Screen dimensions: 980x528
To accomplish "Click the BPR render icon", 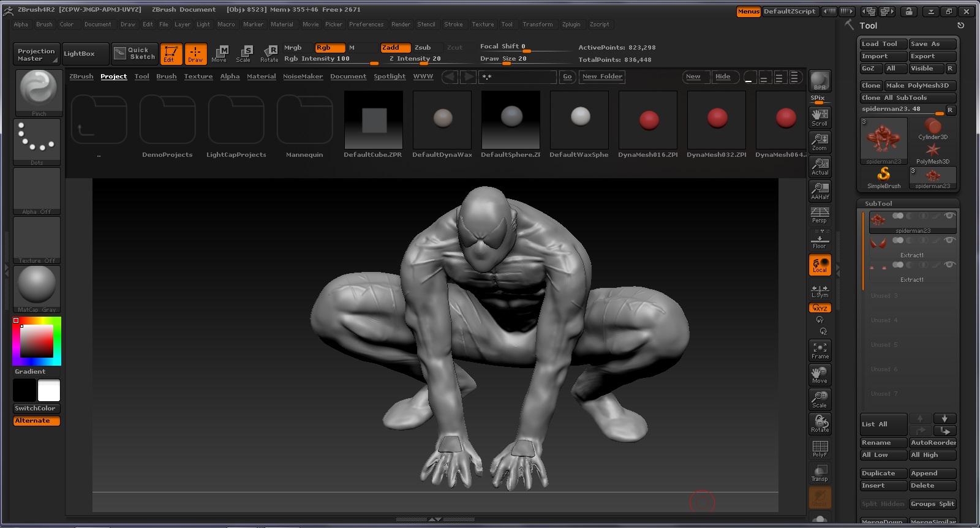I will tap(820, 81).
